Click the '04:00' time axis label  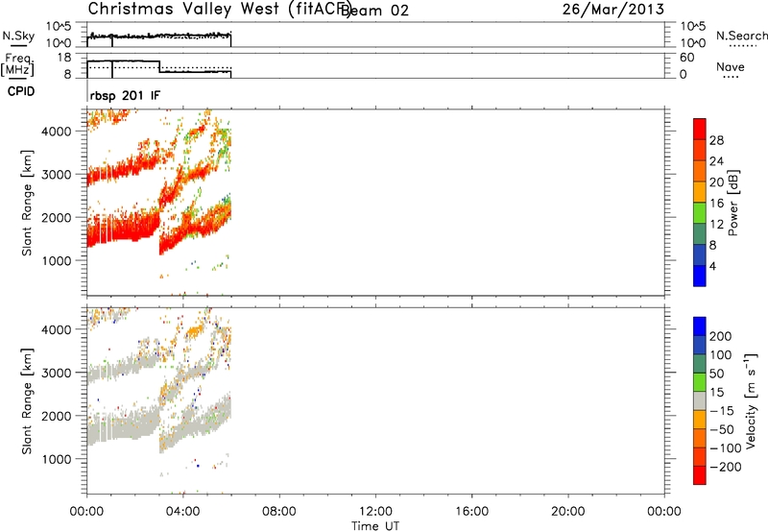[x=182, y=512]
